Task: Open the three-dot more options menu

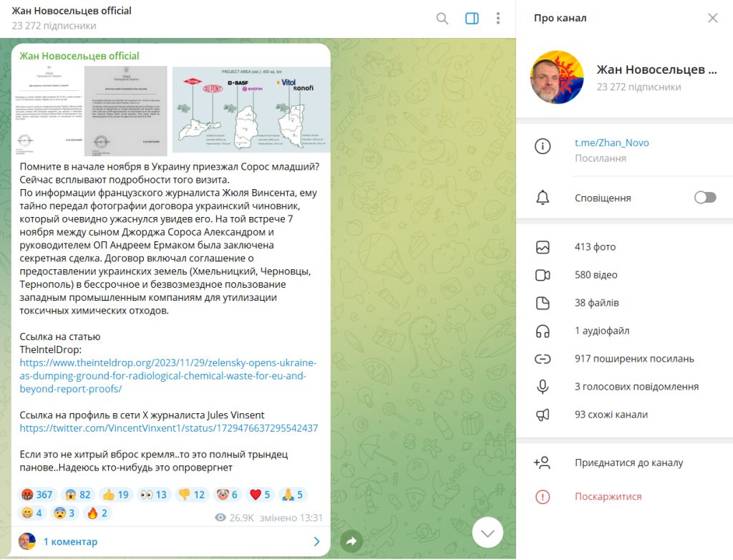Action: tap(498, 18)
